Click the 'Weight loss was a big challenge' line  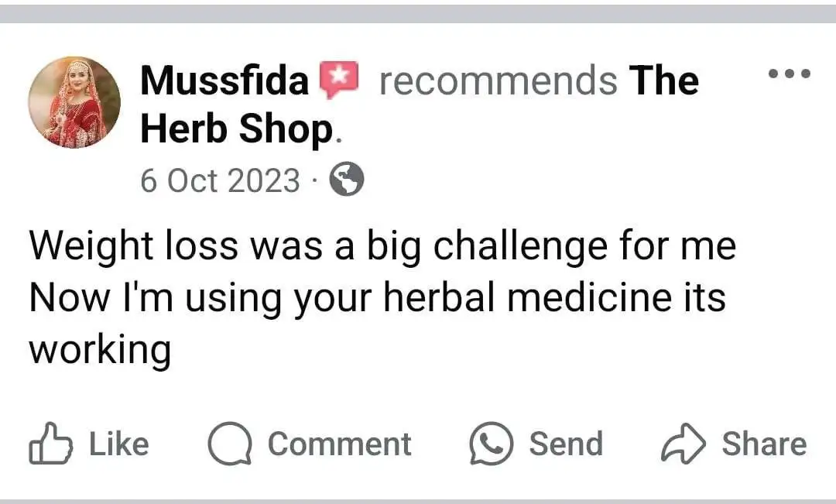coord(382,247)
